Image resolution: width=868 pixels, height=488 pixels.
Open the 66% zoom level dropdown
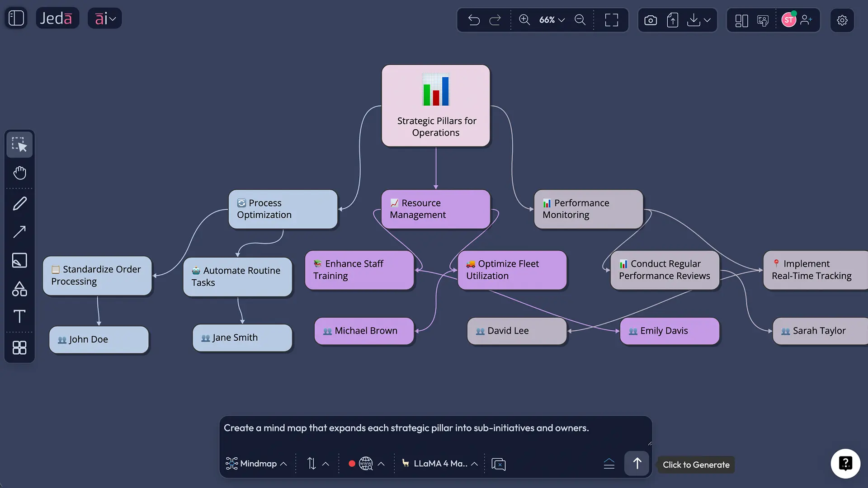pyautogui.click(x=552, y=20)
